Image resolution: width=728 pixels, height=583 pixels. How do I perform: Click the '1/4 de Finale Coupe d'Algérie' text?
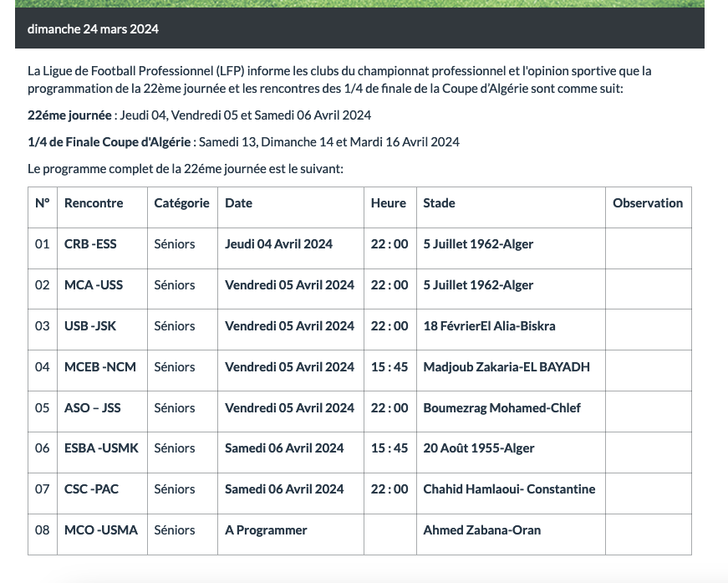coord(110,142)
